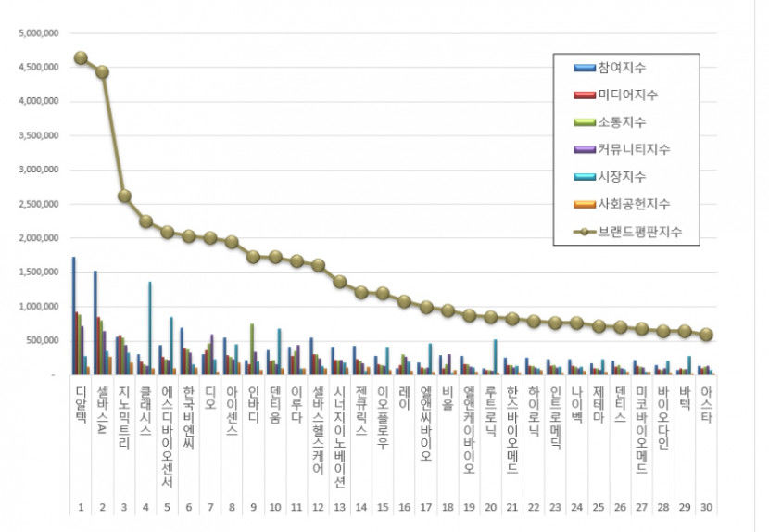Viewport: 769px width, 532px height.
Task: Click rank number 30 under 아스타
Action: (706, 508)
